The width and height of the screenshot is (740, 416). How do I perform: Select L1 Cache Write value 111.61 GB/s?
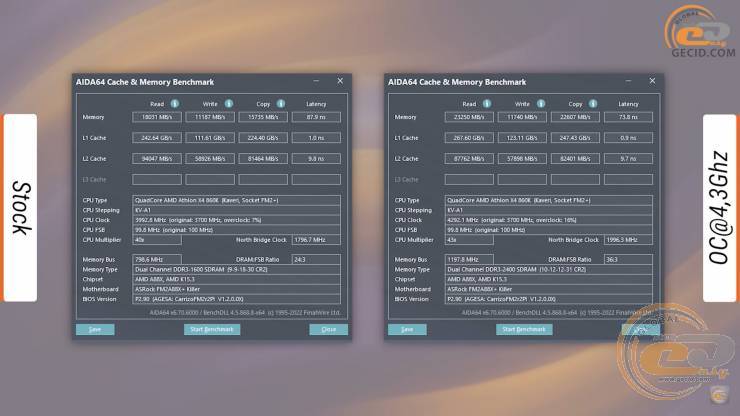pos(210,138)
